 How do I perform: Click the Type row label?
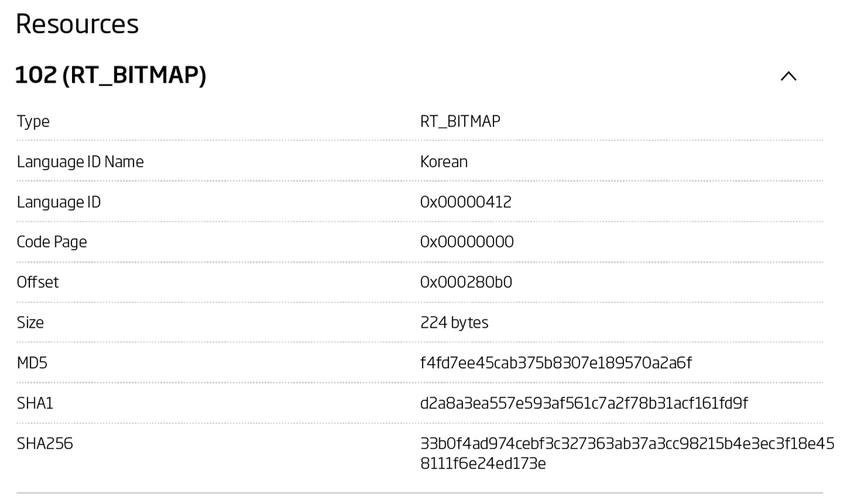33,121
